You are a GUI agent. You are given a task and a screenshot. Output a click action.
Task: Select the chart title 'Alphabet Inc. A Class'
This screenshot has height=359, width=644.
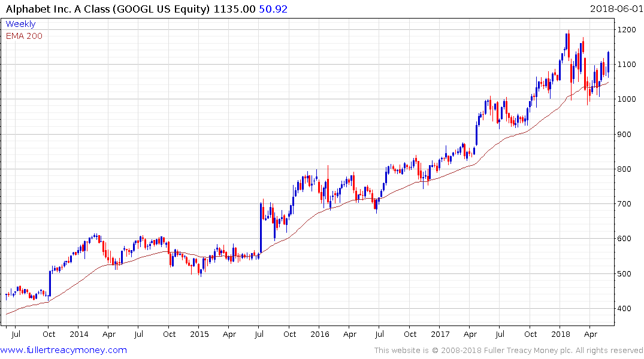tap(58, 9)
